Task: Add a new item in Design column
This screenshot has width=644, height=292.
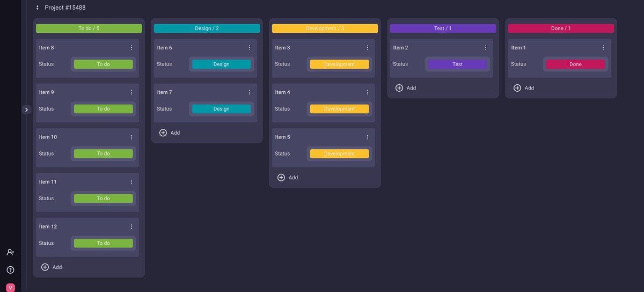Action: (x=170, y=133)
